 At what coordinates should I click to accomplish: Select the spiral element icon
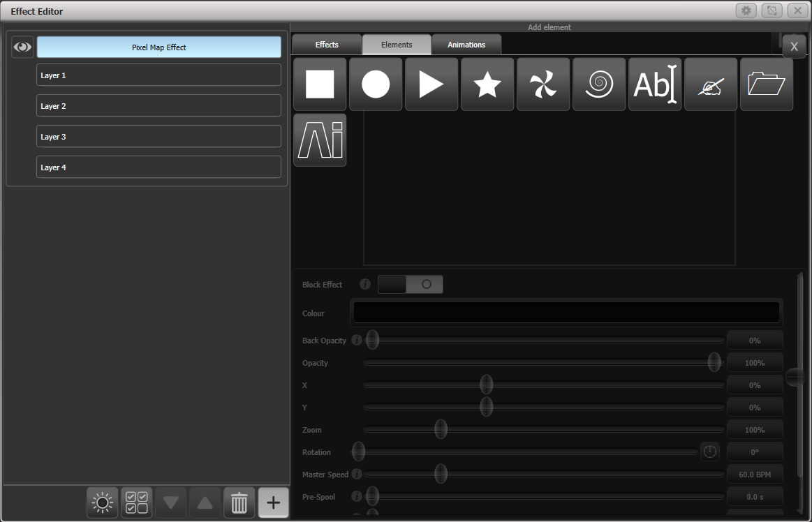(598, 84)
